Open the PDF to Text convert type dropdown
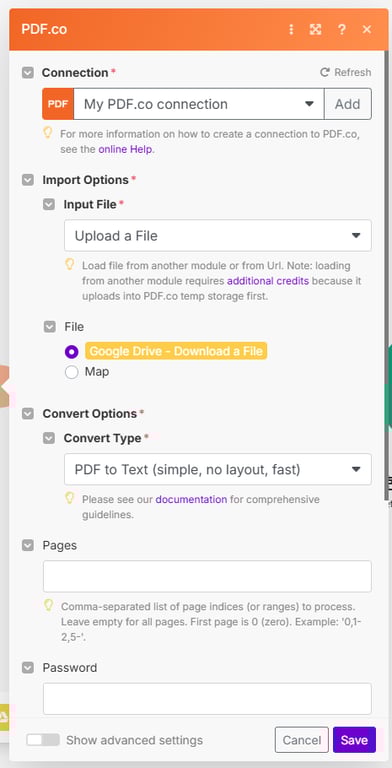Image resolution: width=392 pixels, height=768 pixels. click(218, 469)
